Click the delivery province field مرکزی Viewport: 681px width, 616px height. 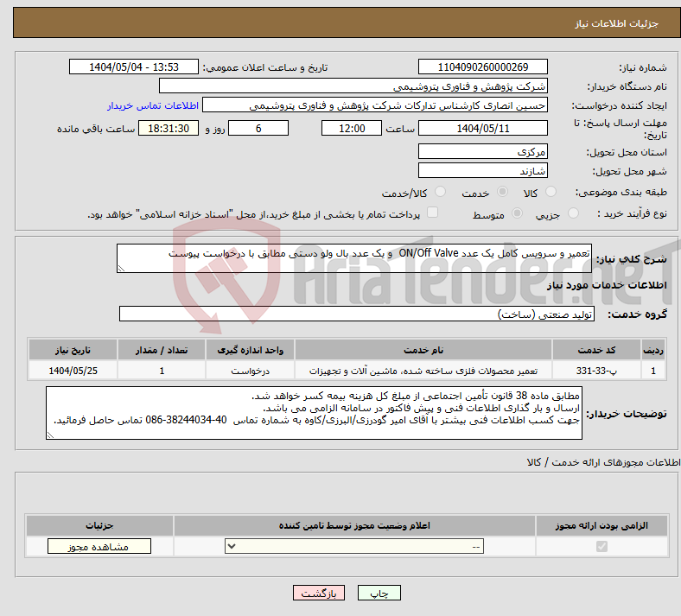482,151
